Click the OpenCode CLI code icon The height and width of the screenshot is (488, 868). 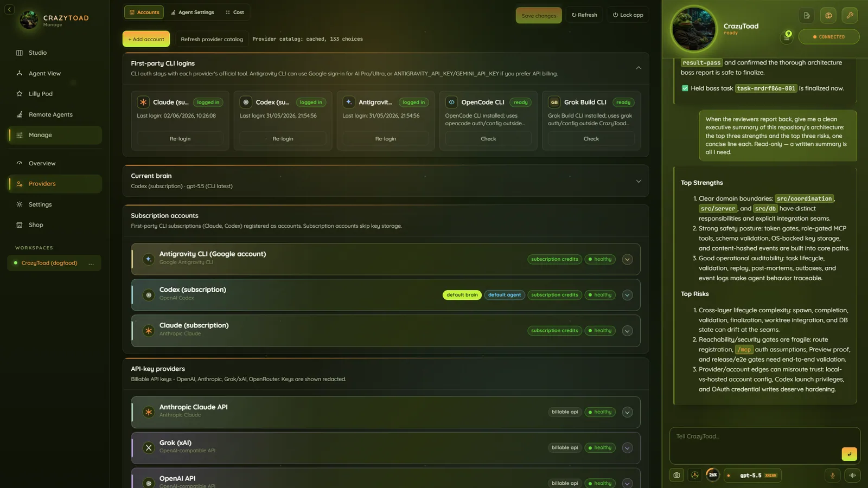point(451,102)
